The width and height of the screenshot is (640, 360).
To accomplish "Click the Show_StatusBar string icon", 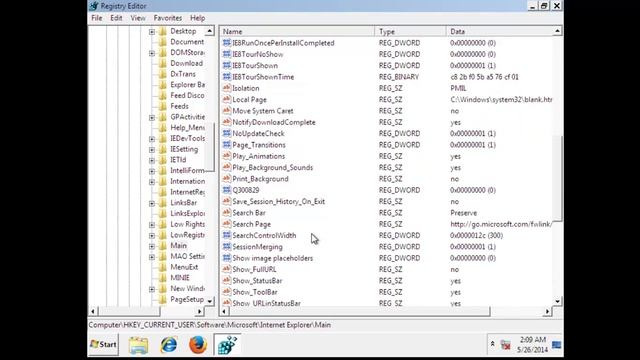I will [227, 280].
